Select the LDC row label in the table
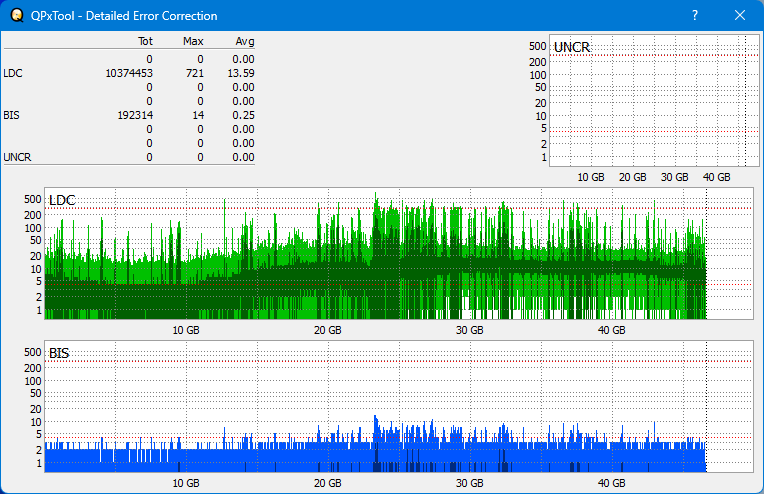Image resolution: width=764 pixels, height=494 pixels. pos(13,73)
